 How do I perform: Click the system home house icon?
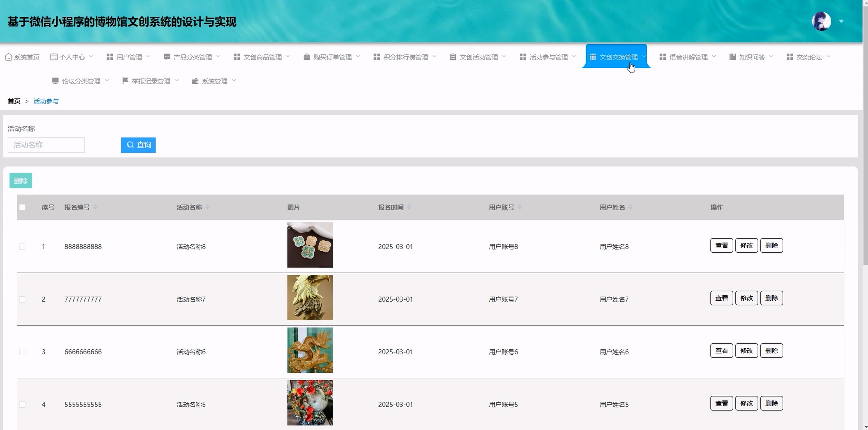tap(8, 57)
